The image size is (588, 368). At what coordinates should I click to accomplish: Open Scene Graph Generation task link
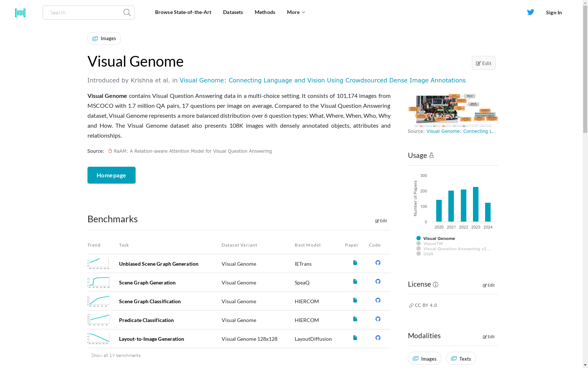pyautogui.click(x=147, y=283)
